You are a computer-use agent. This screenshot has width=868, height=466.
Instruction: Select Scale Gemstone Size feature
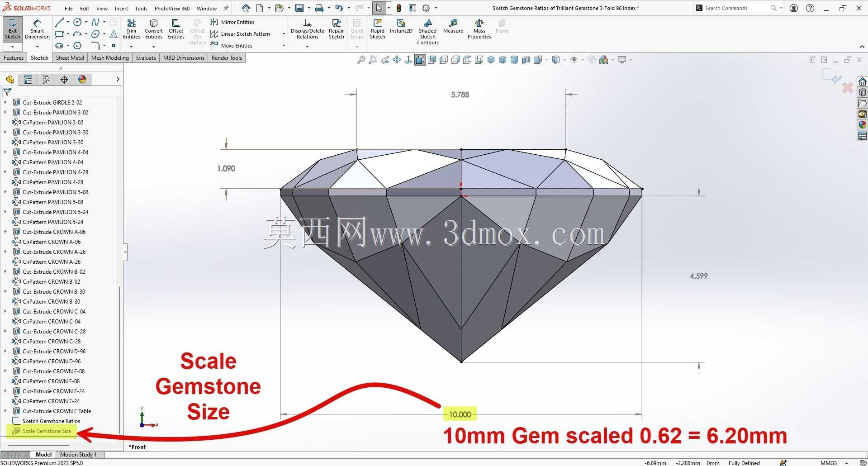pos(42,431)
